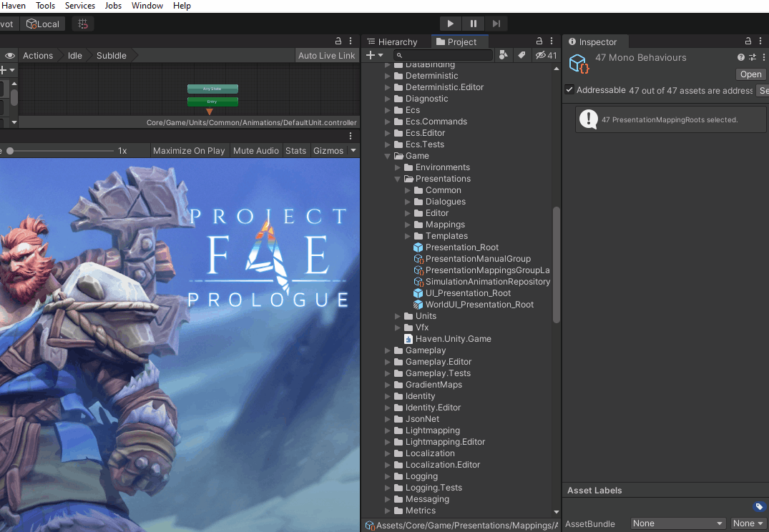The width and height of the screenshot is (769, 532).
Task: Select Presentation_Root prefab asset
Action: pyautogui.click(x=456, y=247)
